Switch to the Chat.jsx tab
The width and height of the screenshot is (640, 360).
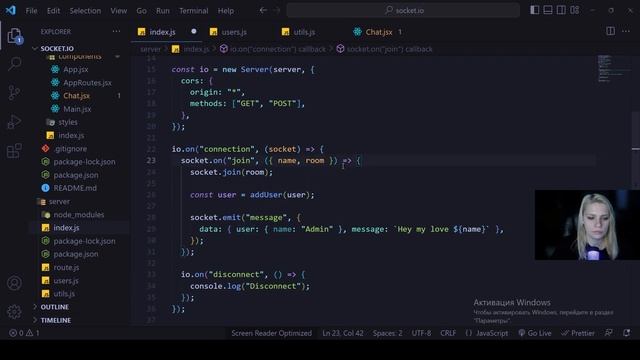click(x=379, y=32)
